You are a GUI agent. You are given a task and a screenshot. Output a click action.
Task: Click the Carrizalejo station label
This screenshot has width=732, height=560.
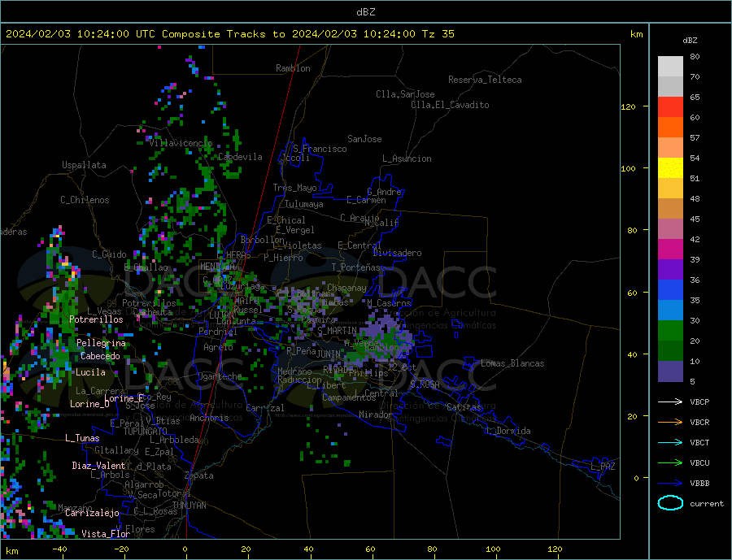[92, 514]
